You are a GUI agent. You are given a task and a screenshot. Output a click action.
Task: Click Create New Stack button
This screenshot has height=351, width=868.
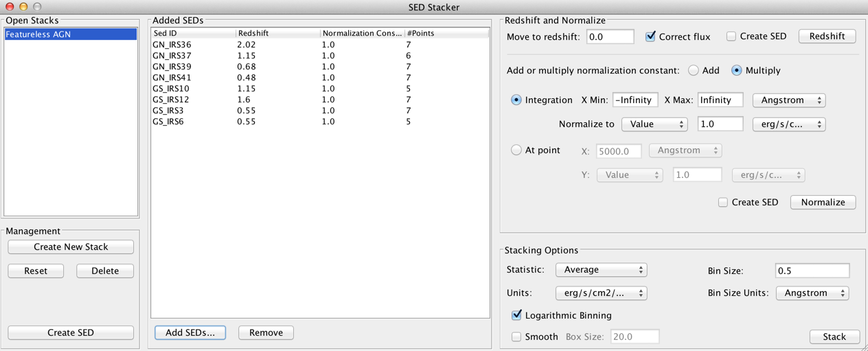tap(71, 247)
